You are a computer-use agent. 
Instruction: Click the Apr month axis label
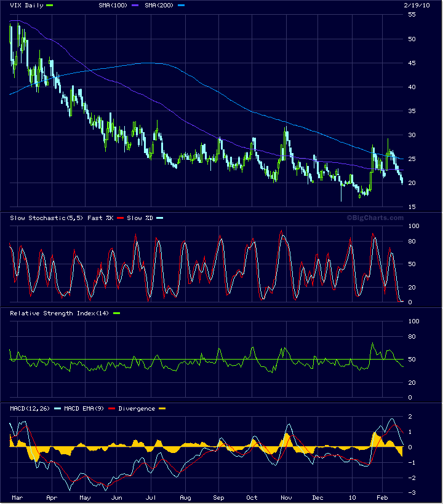click(52, 498)
